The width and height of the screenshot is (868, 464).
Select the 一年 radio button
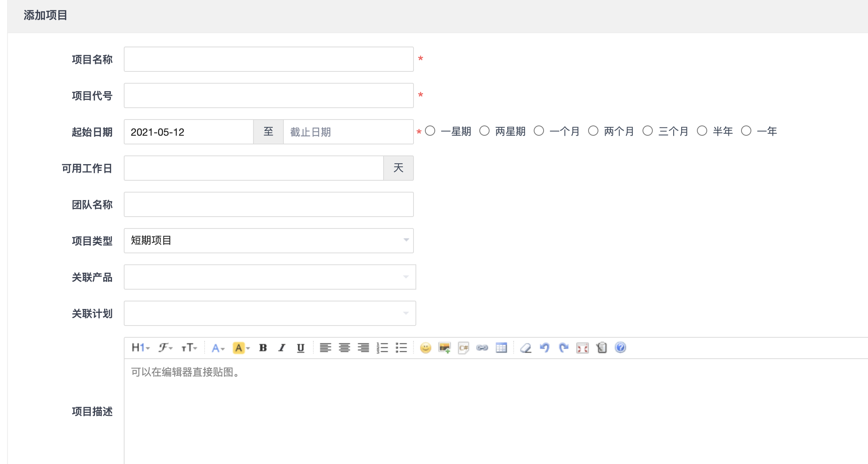coord(746,131)
